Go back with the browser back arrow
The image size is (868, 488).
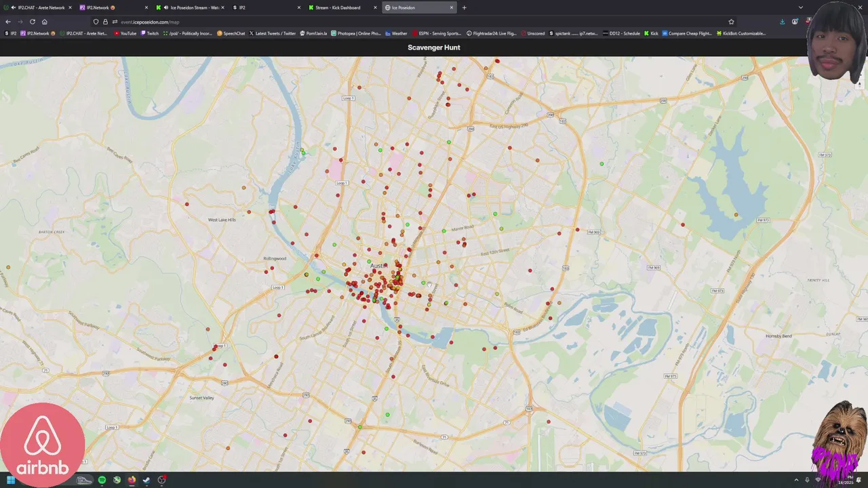(x=8, y=22)
